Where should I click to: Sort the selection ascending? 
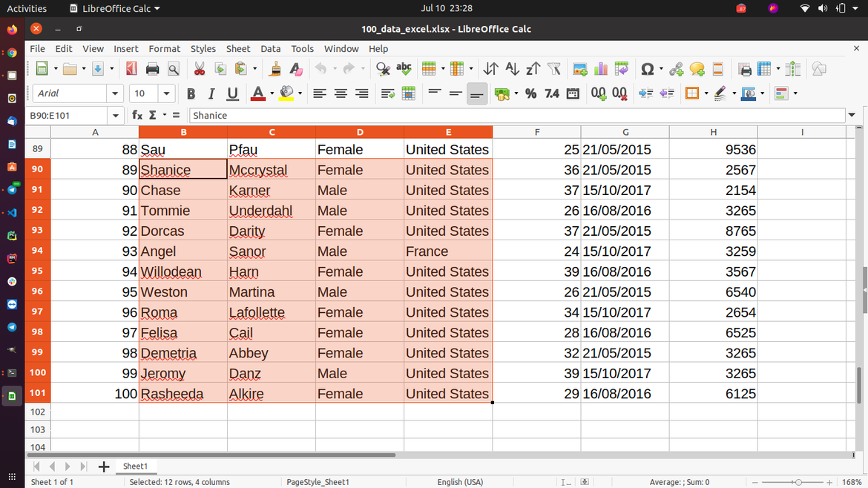[x=512, y=68]
